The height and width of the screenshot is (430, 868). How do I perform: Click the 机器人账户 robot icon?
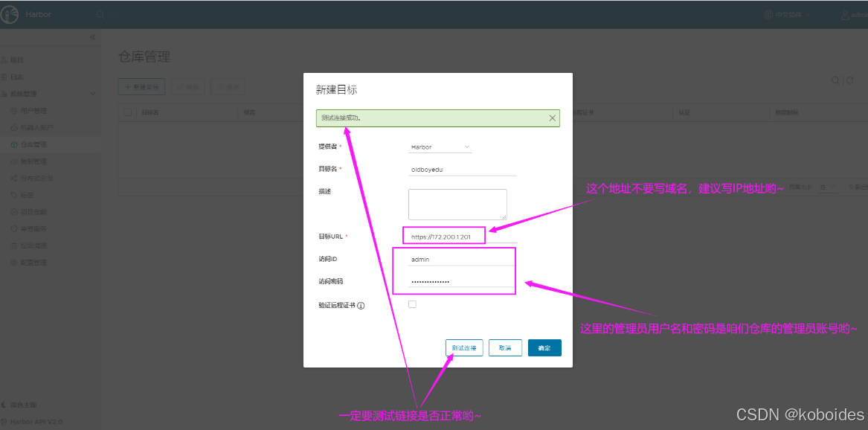pos(15,128)
